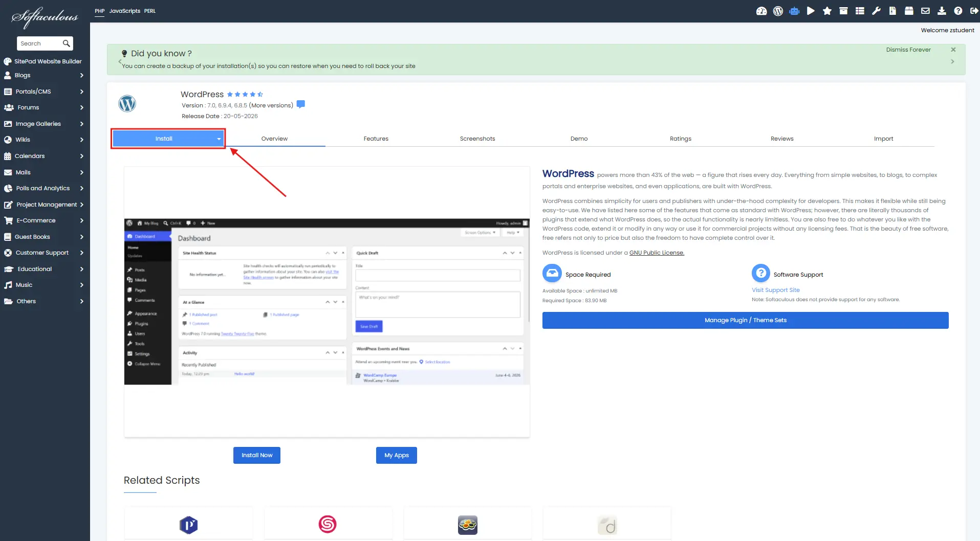Open the red spiral related script icon

[x=328, y=524]
